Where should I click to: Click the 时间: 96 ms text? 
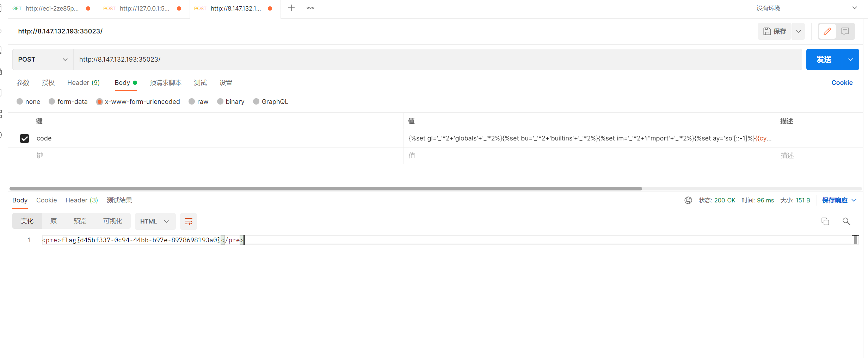point(758,200)
